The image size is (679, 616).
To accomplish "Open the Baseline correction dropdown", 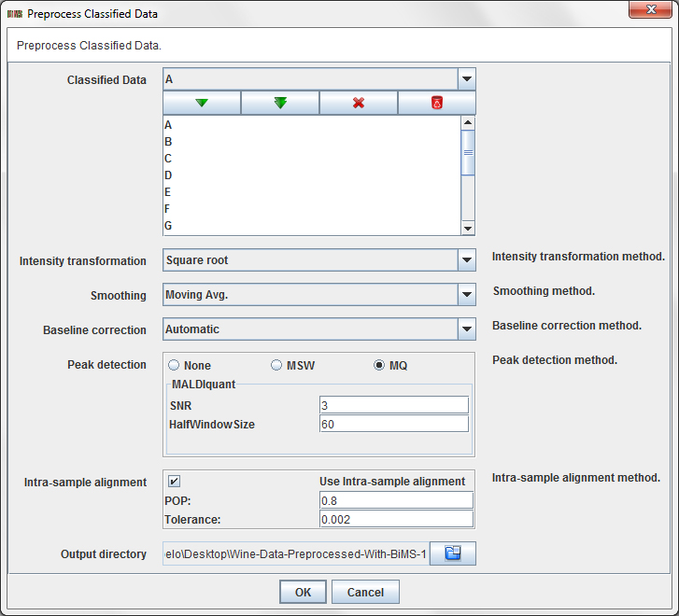I will click(x=467, y=329).
